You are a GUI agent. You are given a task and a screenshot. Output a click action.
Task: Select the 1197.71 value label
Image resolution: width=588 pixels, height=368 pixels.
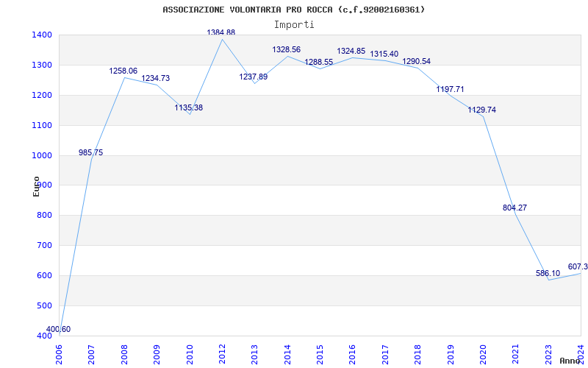pos(450,89)
